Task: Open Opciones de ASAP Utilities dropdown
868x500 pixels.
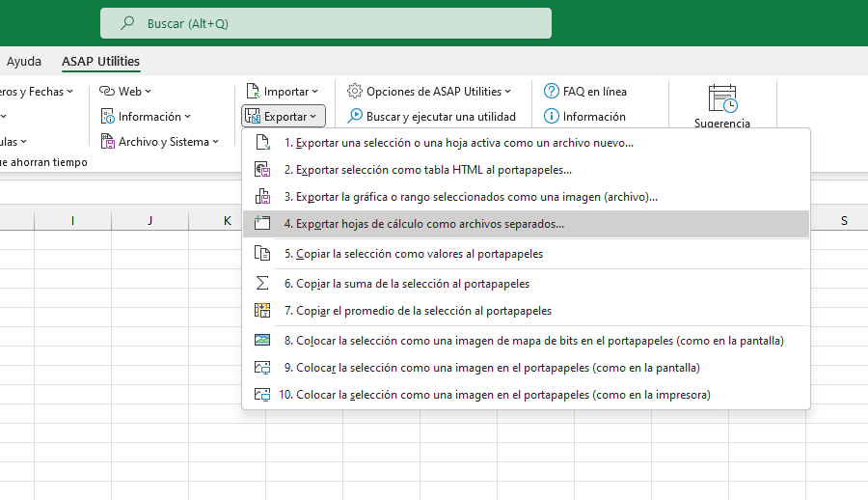Action: 429,91
